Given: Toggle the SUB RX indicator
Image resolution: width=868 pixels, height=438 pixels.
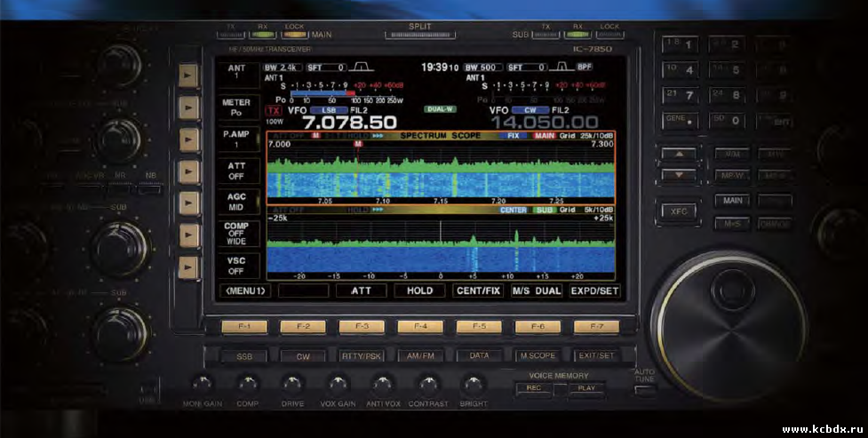Looking at the screenshot, I should 577,35.
